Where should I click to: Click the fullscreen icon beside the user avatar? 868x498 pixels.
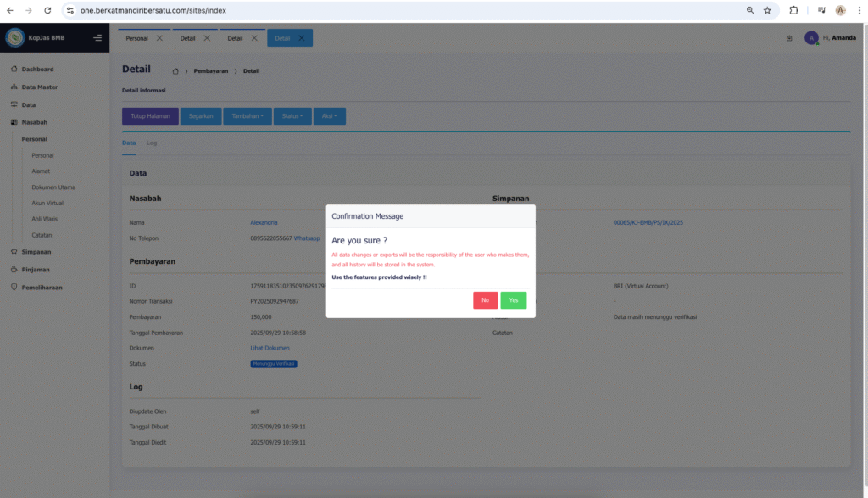pyautogui.click(x=789, y=38)
